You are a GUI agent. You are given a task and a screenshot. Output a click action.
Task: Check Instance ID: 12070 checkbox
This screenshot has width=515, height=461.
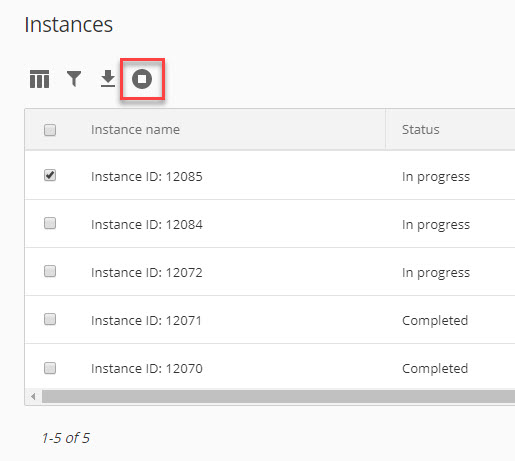click(50, 368)
